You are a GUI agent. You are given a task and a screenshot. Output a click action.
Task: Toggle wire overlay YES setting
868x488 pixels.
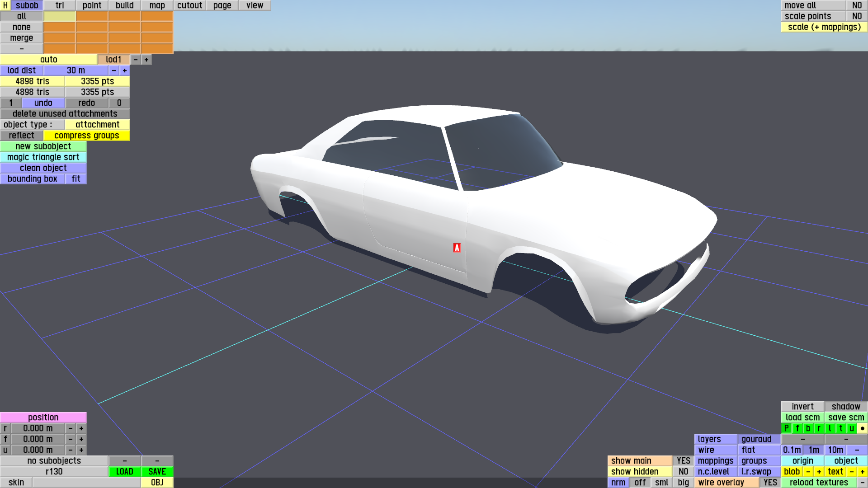(x=770, y=483)
